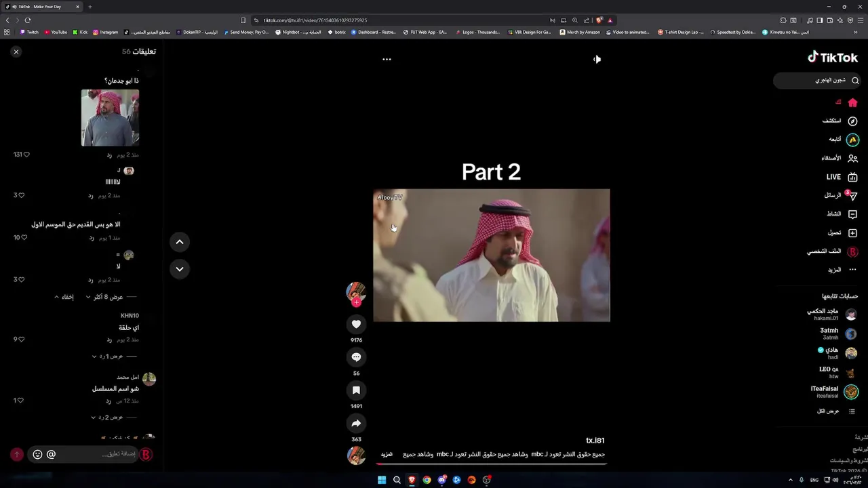Image resolution: width=868 pixels, height=488 pixels.
Task: Seek using the video progress bar
Action: point(491,464)
